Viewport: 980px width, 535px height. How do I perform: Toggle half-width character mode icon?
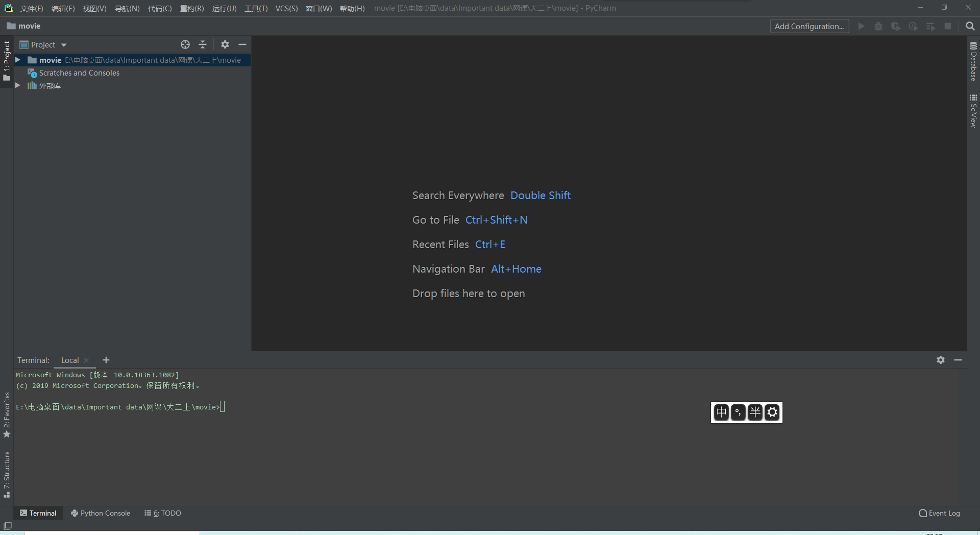(x=755, y=412)
